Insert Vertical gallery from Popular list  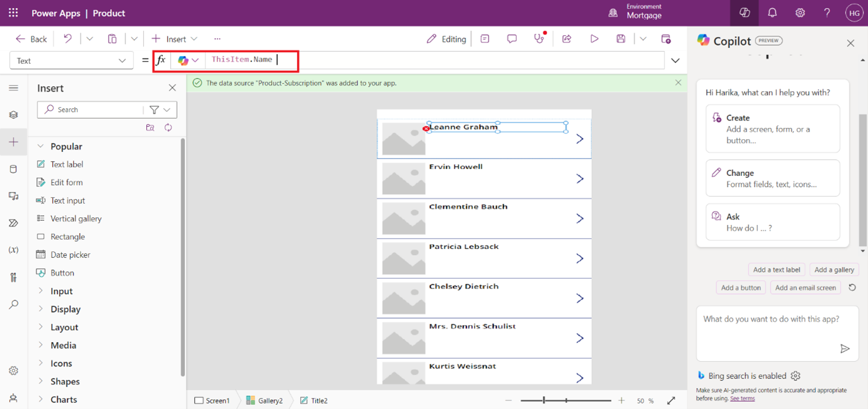(76, 219)
